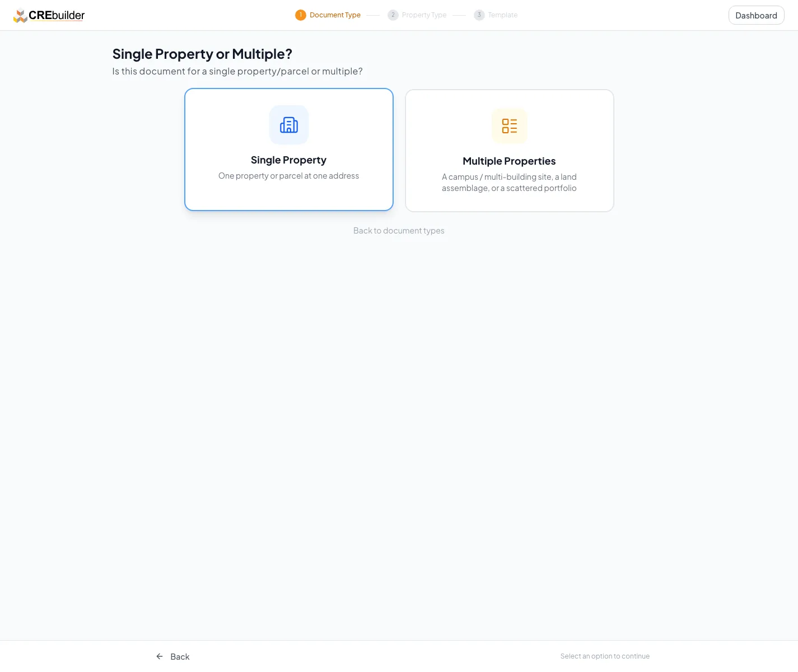This screenshot has height=672, width=798.
Task: Click the Single Property title text
Action: pos(289,160)
